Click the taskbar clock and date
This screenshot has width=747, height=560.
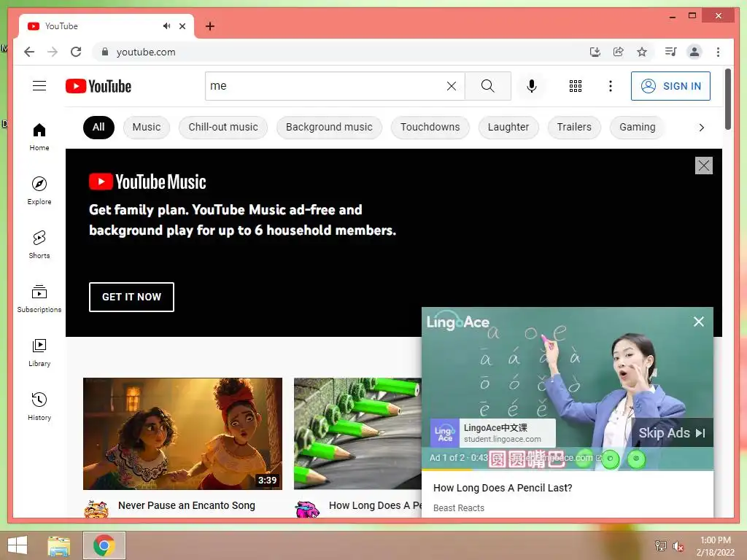[715, 546]
